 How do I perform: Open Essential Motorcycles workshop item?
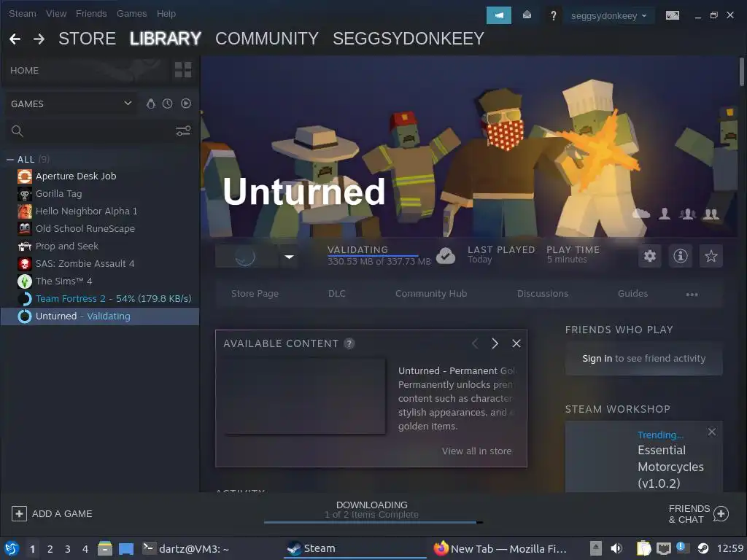tap(670, 467)
